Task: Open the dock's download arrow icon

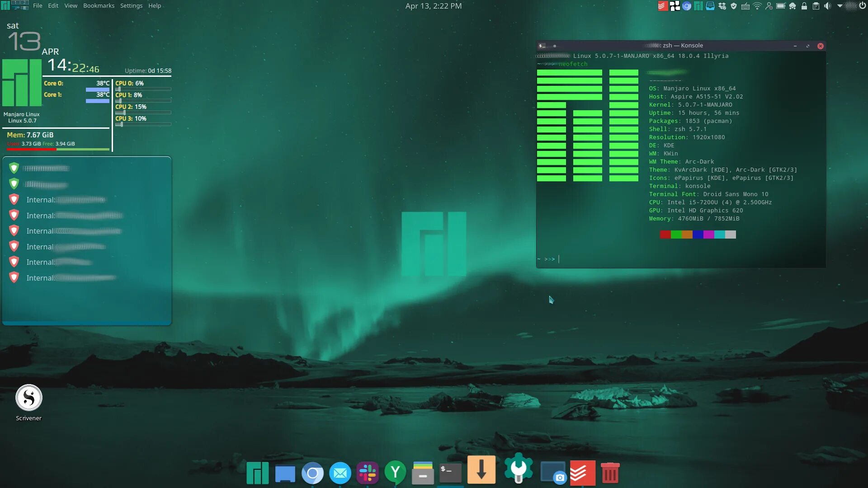Action: coord(481,470)
